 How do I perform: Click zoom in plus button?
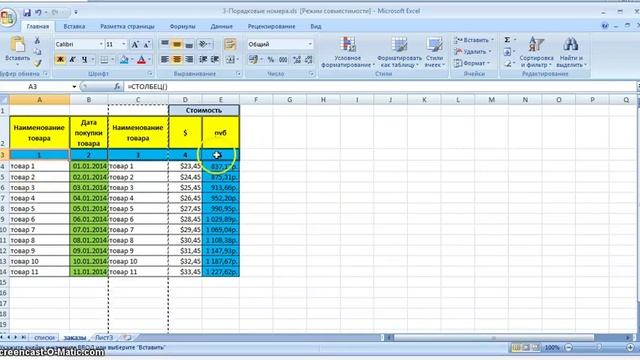click(630, 347)
